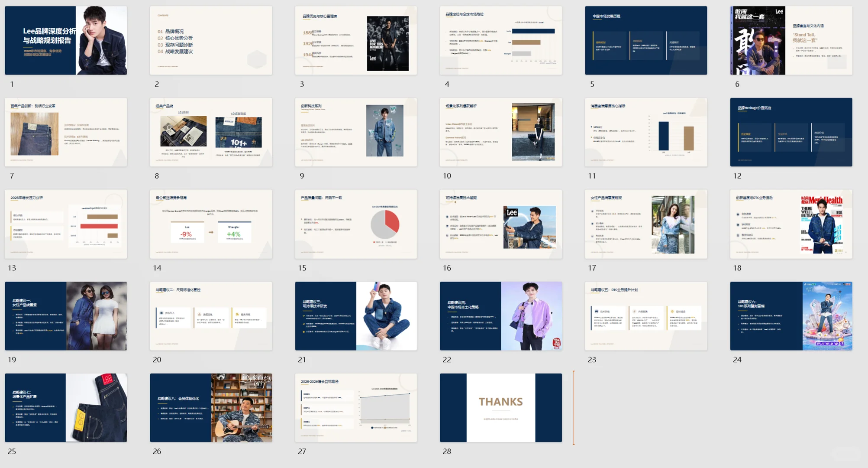Select slide 22 with purple shirt model
This screenshot has width=868, height=468.
tap(501, 316)
